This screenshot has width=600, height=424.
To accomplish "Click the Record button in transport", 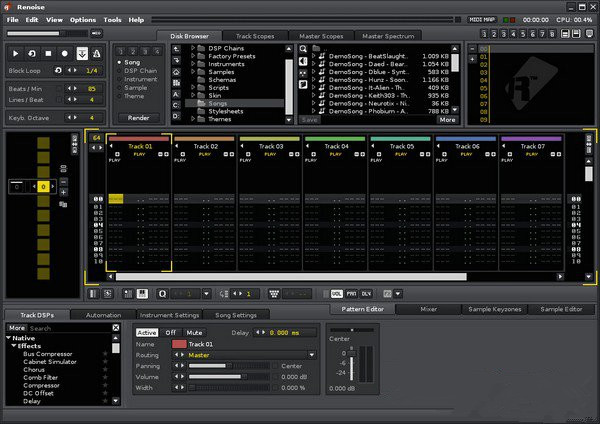I will click(65, 53).
